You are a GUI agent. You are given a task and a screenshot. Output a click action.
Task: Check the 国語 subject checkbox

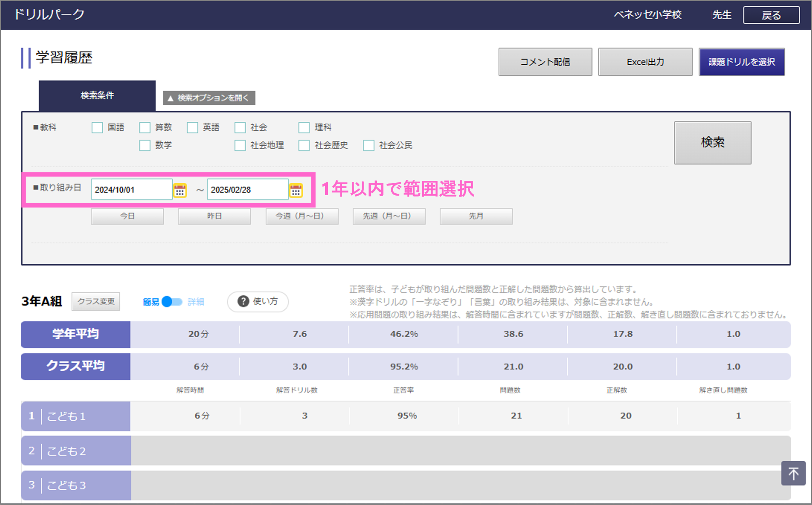(x=97, y=128)
